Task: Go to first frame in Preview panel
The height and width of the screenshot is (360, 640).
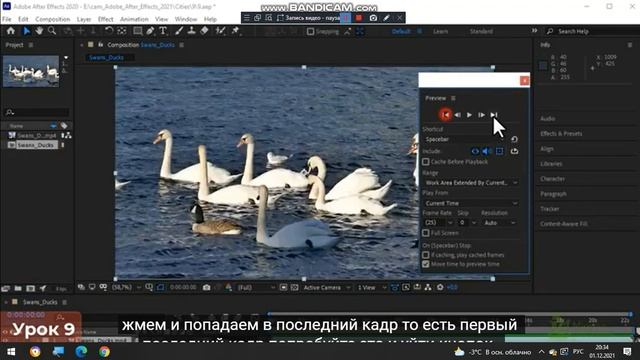Action: [x=446, y=115]
